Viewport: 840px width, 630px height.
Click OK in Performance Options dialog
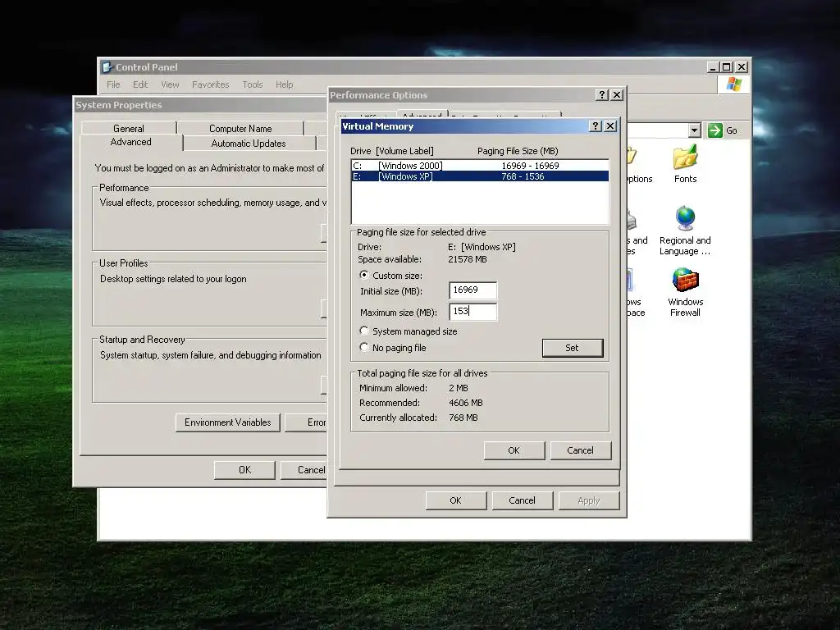click(x=456, y=500)
